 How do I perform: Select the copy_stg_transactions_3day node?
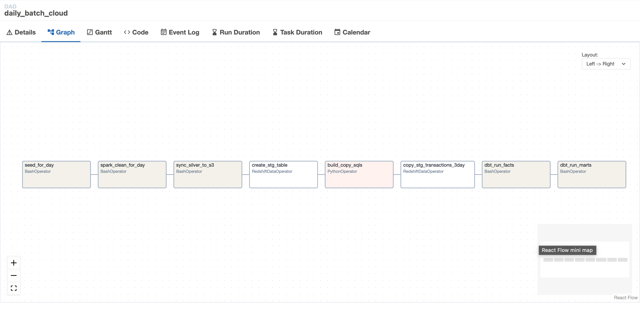pyautogui.click(x=437, y=174)
